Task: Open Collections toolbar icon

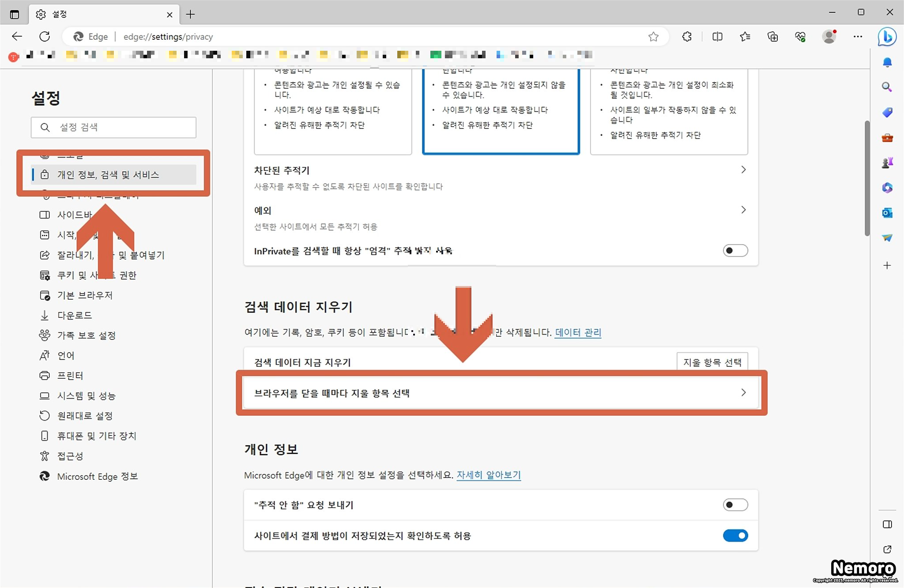Action: click(772, 37)
